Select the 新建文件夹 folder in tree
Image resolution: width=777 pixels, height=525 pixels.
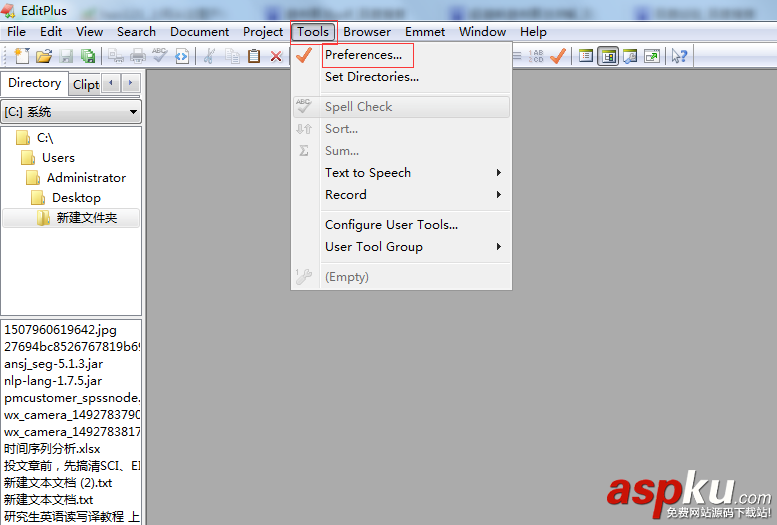(x=87, y=218)
